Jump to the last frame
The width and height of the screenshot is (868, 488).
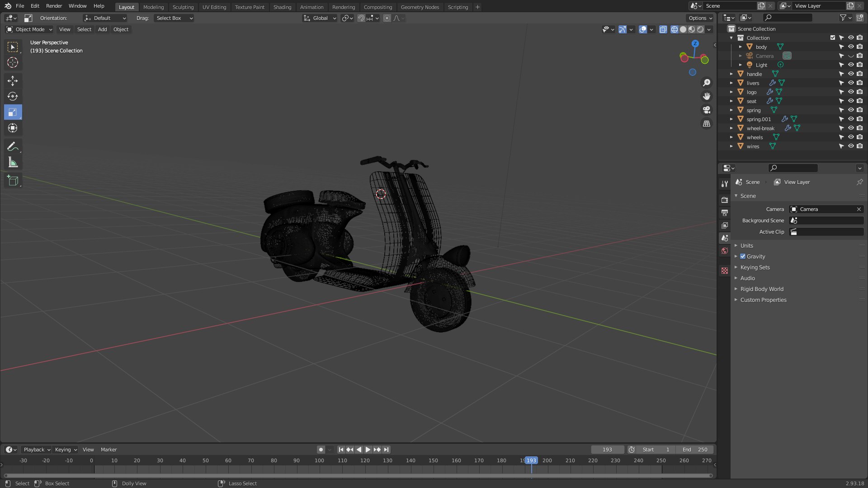386,450
